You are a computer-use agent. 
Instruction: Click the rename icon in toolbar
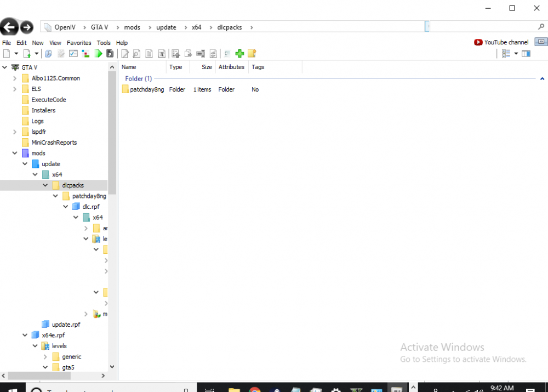(x=201, y=54)
